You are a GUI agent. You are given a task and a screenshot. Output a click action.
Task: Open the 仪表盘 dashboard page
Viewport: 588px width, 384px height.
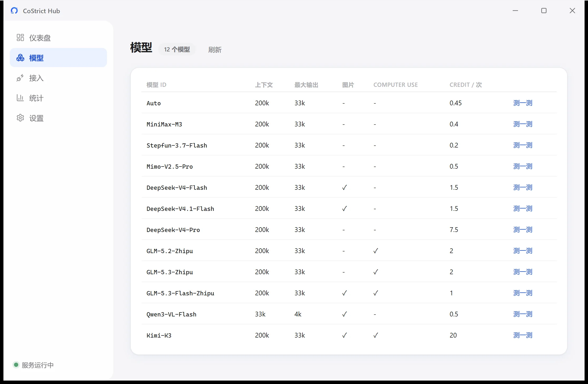58,38
